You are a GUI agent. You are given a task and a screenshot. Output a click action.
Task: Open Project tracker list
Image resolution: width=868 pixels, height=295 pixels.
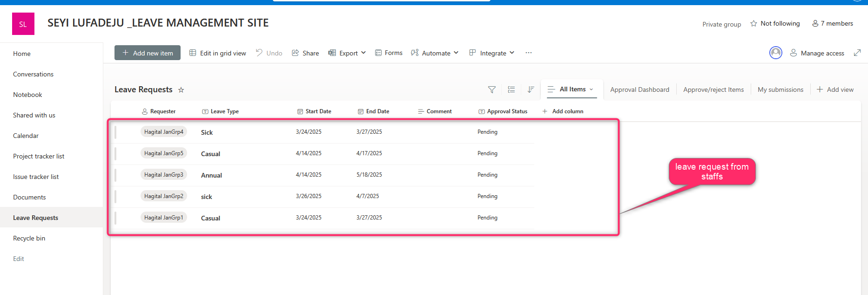tap(39, 156)
